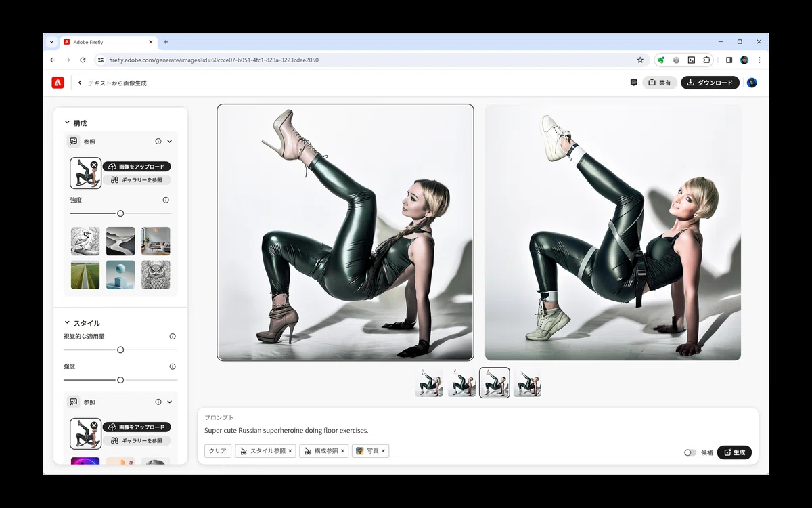
Task: Select the owl sample thumbnail
Action: click(x=156, y=275)
